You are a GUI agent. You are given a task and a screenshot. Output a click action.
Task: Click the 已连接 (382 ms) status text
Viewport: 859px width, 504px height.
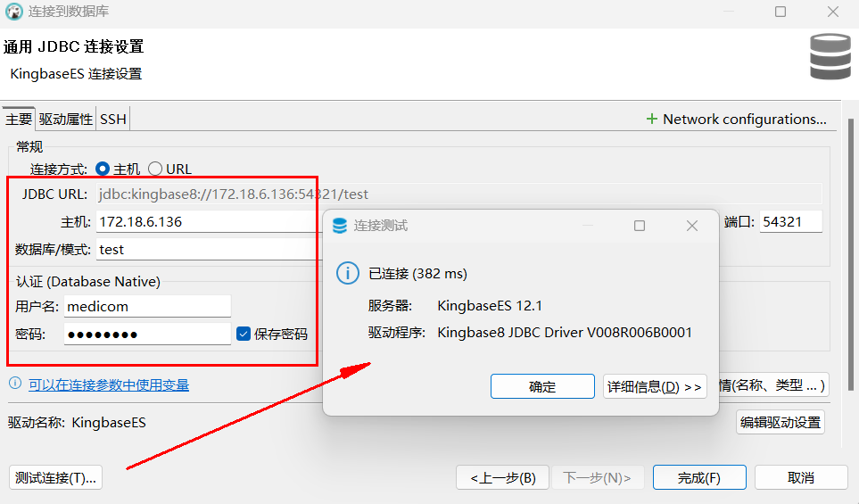418,273
